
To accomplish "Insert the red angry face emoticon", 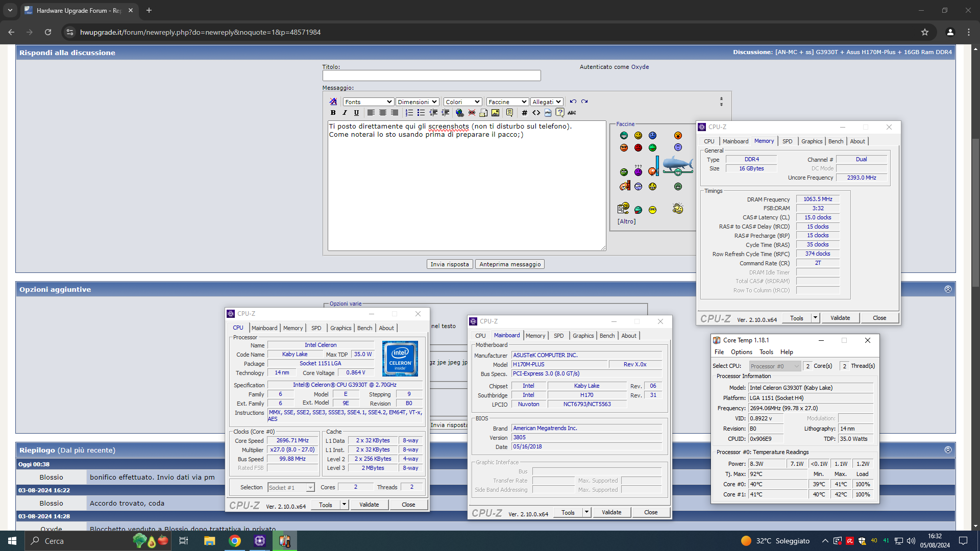I will (638, 147).
